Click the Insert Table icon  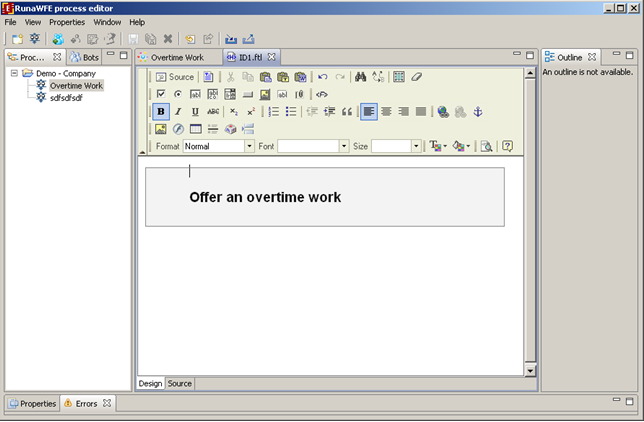pos(196,129)
